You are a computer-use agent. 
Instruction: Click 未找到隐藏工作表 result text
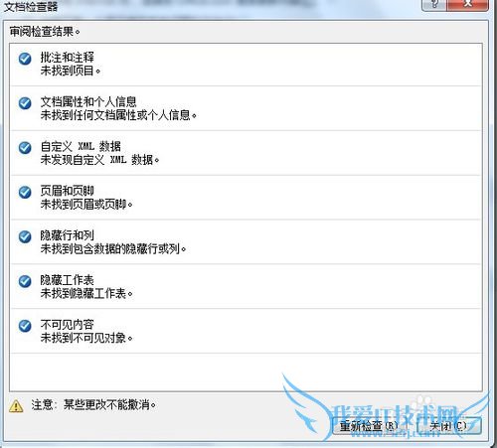pyautogui.click(x=86, y=293)
